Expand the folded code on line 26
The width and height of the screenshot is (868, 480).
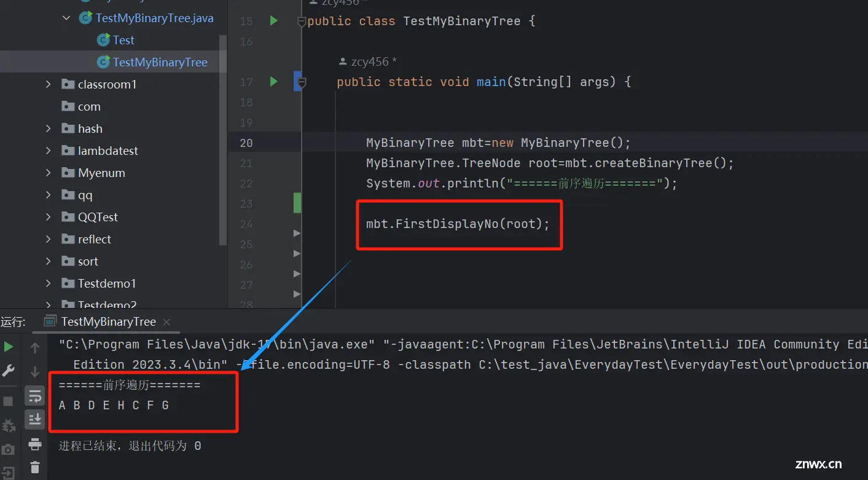pyautogui.click(x=297, y=273)
